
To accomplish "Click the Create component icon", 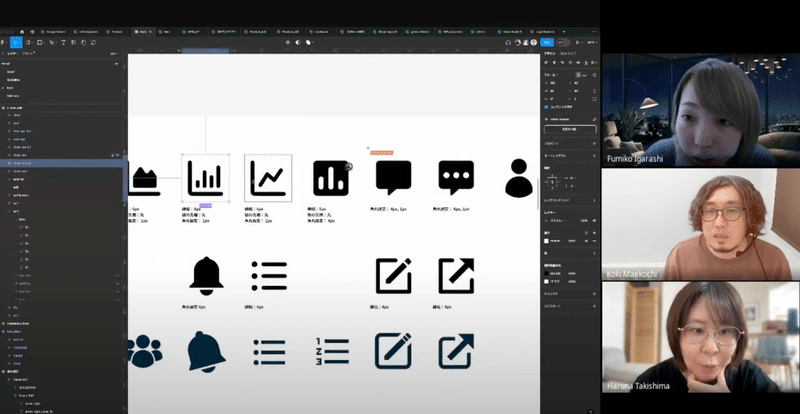I will point(287,42).
